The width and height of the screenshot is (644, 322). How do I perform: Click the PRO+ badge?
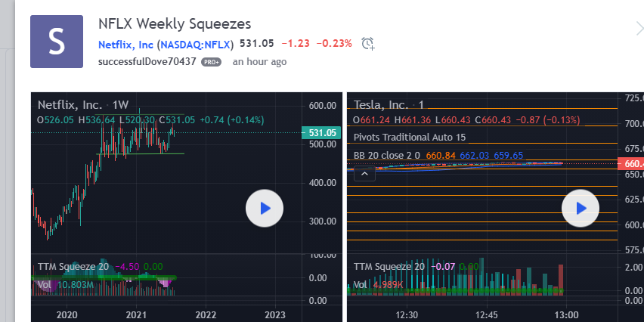point(211,62)
